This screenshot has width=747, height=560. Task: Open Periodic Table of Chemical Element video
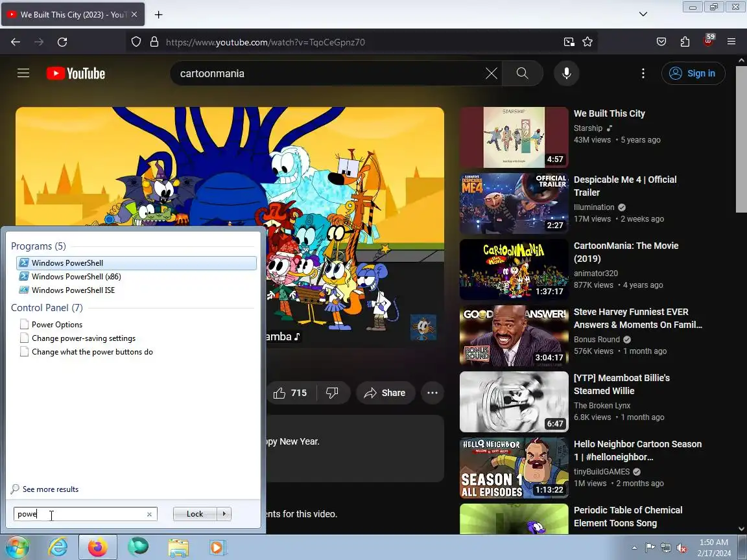pos(628,517)
